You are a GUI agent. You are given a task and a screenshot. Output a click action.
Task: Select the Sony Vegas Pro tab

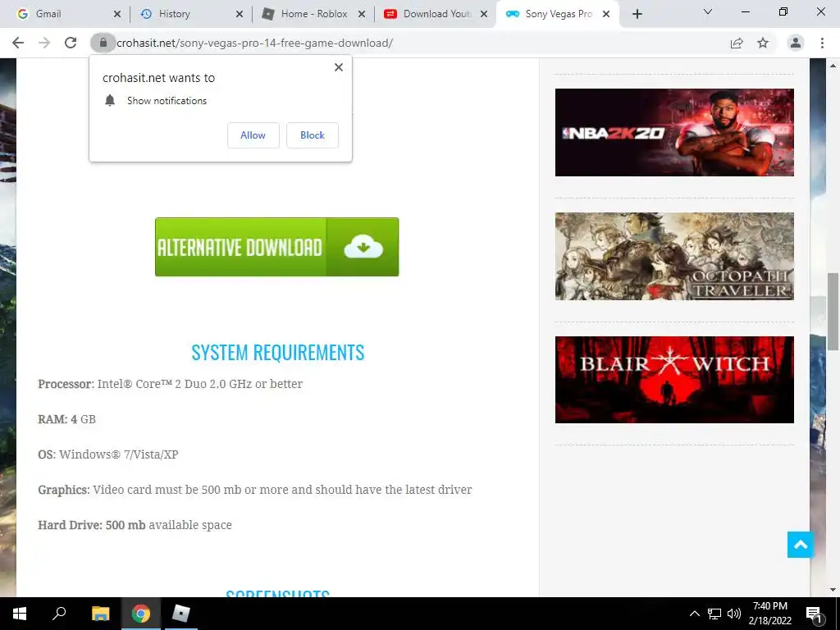point(557,14)
